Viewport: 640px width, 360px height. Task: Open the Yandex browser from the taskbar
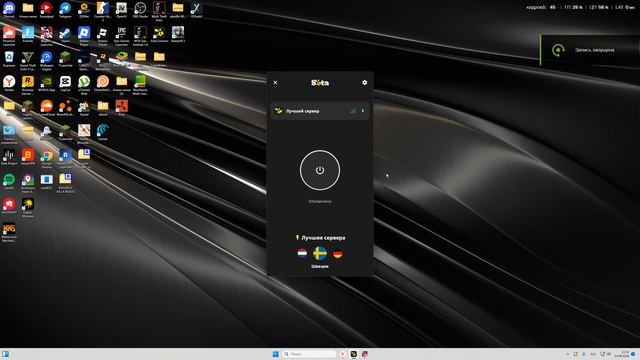(x=343, y=354)
